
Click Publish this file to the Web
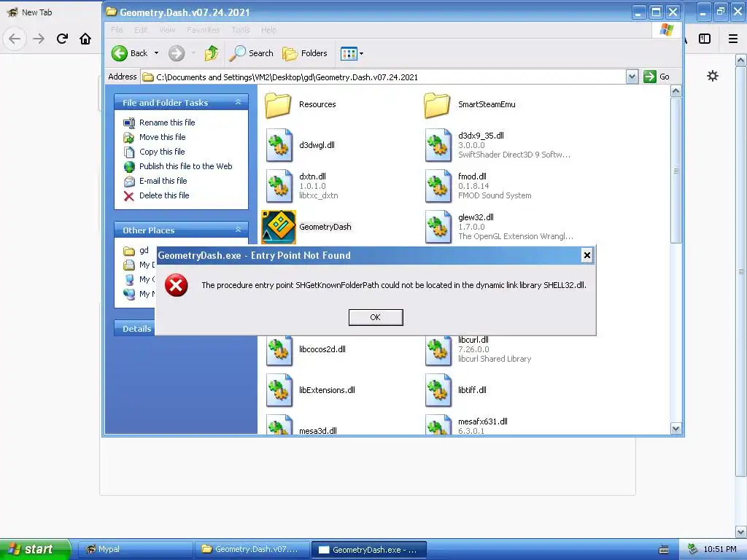[186, 166]
